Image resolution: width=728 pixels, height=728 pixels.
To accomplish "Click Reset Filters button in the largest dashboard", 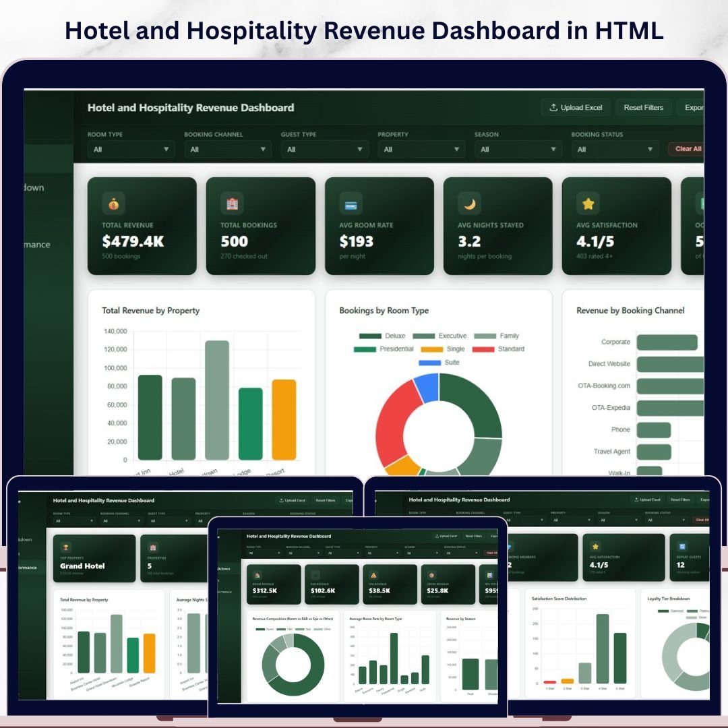I will [x=643, y=108].
